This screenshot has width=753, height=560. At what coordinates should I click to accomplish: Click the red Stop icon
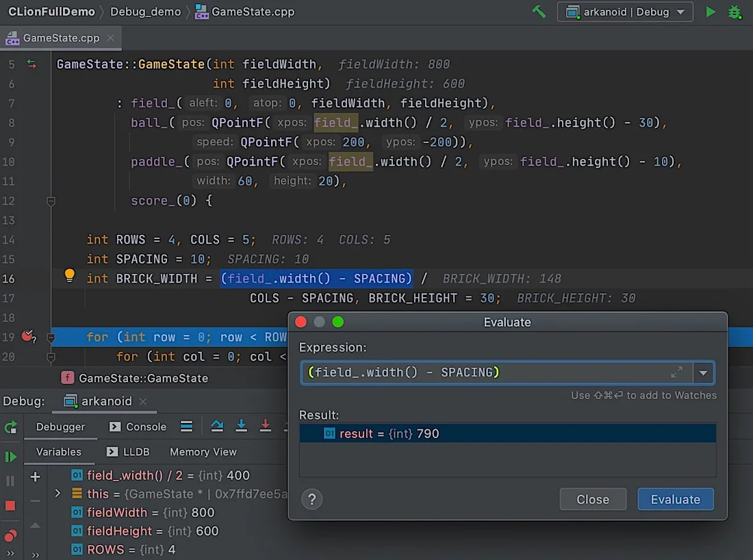pyautogui.click(x=10, y=506)
